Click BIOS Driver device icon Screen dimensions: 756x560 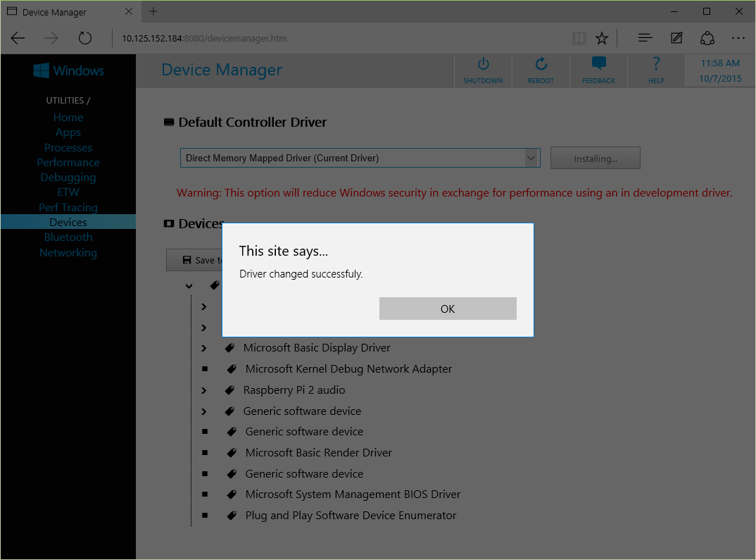pyautogui.click(x=232, y=494)
